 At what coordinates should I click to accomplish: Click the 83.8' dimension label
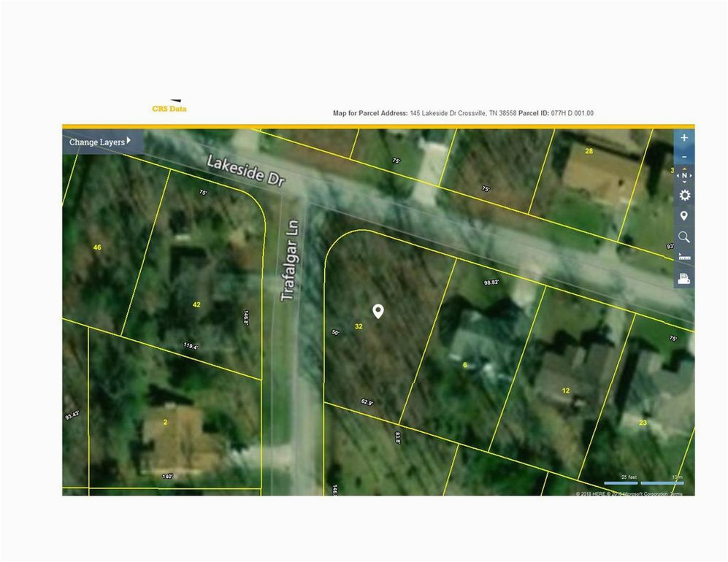(397, 438)
